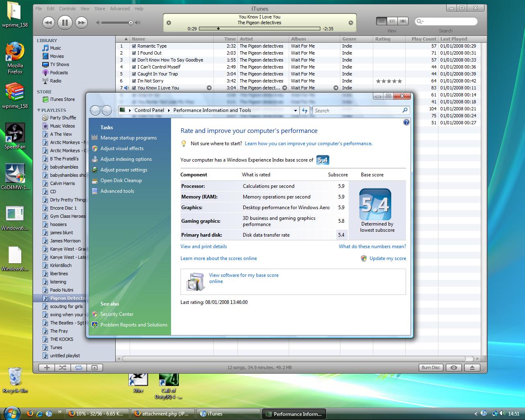Click the Help question mark icon

406,122
